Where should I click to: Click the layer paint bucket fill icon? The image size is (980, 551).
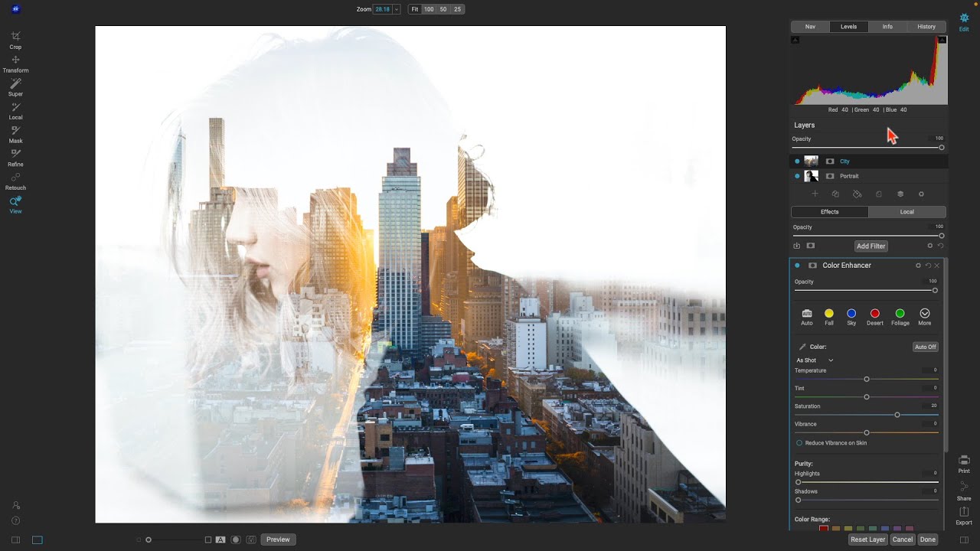(x=857, y=194)
